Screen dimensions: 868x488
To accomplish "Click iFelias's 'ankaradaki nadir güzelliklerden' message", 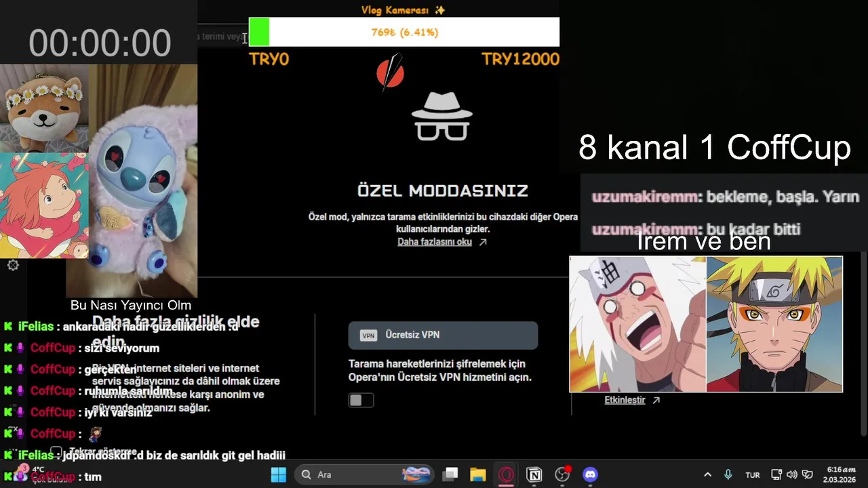I will tap(151, 326).
